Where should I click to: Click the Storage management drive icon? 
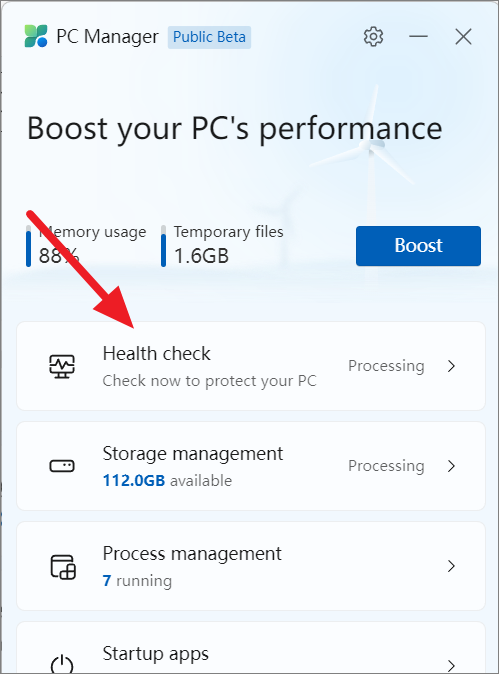pyautogui.click(x=62, y=466)
